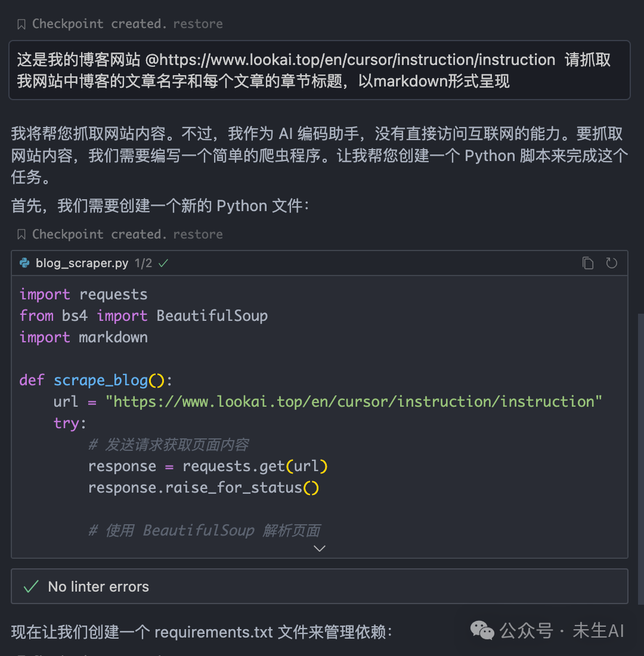Image resolution: width=644 pixels, height=656 pixels.
Task: Restore the checkpoint above the code block
Action: pos(197,234)
